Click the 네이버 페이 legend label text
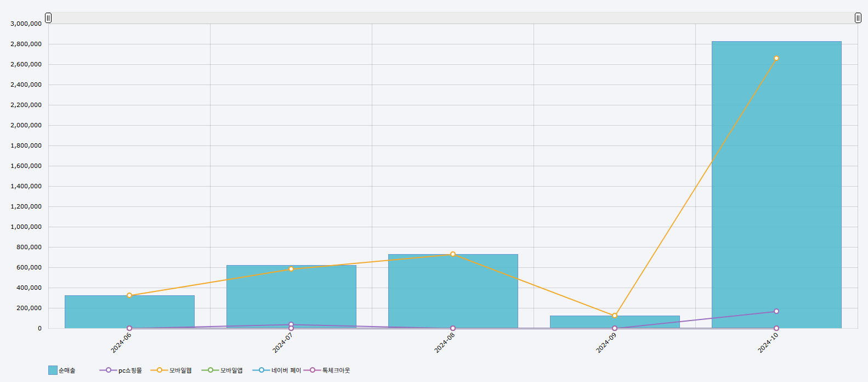 tap(286, 370)
